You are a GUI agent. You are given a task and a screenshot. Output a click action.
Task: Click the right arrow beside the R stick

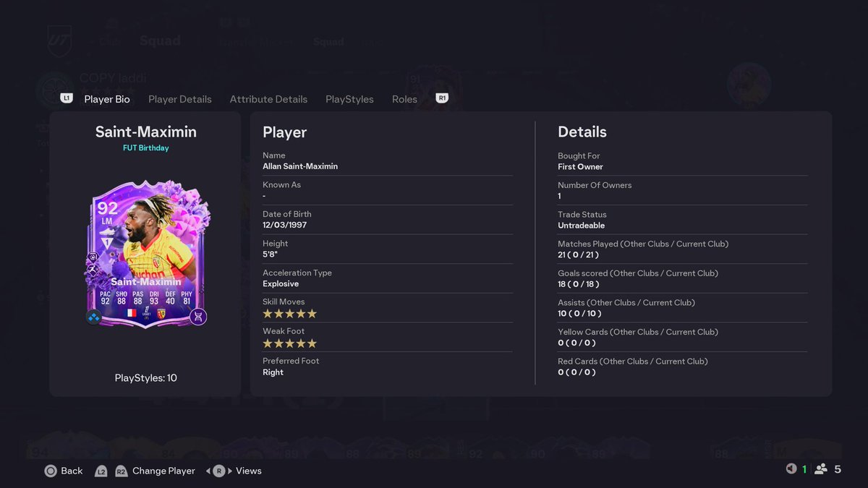[x=229, y=471]
